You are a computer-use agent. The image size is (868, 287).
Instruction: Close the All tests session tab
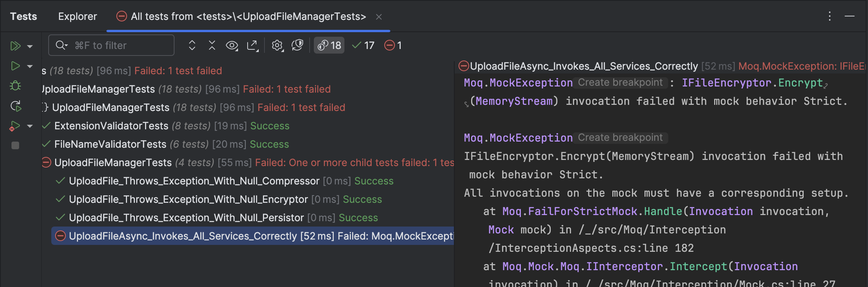[379, 17]
